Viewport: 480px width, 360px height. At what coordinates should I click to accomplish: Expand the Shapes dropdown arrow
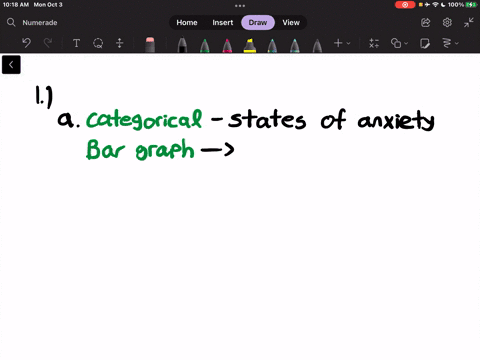click(406, 43)
